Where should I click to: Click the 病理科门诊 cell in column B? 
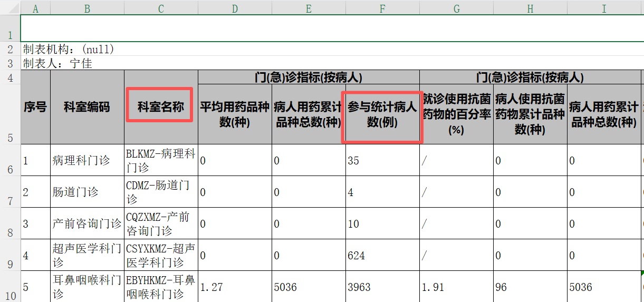(x=87, y=160)
